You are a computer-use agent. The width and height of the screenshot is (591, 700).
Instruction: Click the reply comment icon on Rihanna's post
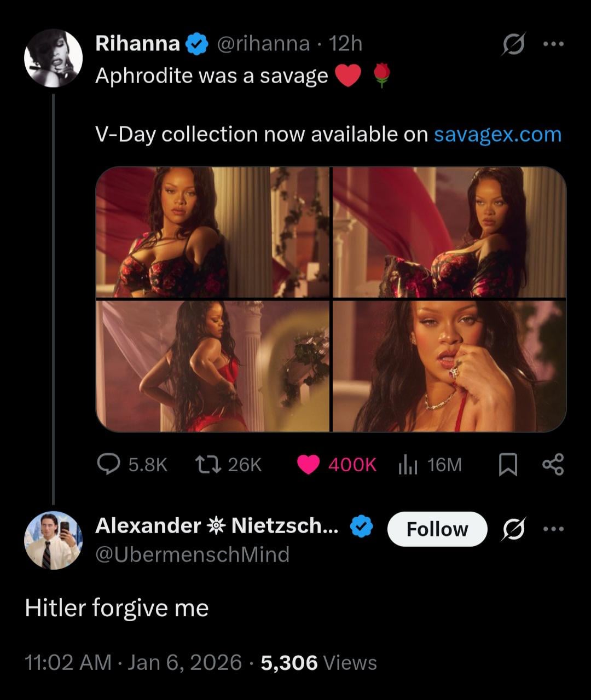(x=109, y=464)
